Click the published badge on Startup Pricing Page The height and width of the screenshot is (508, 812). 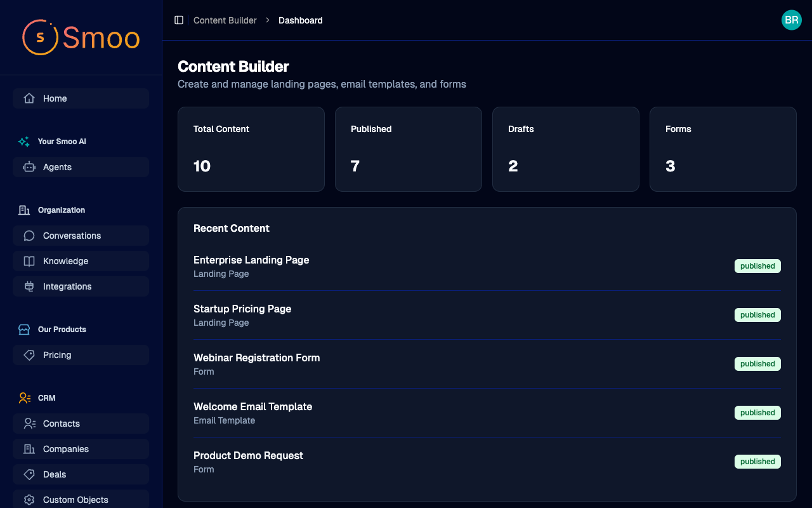click(757, 314)
